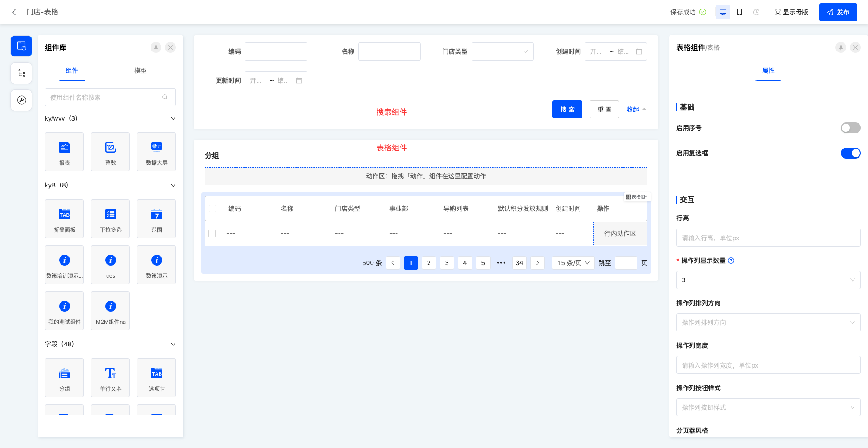Click the 发布 publish button

[x=838, y=12]
